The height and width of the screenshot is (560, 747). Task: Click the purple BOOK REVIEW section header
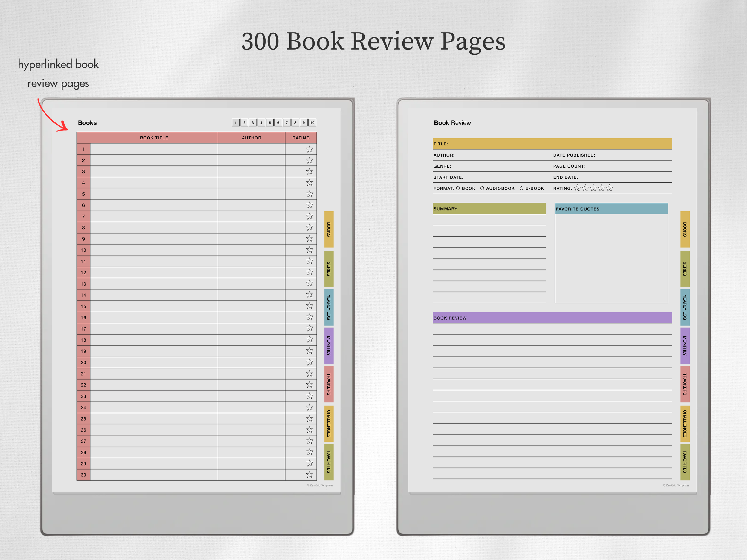(552, 318)
